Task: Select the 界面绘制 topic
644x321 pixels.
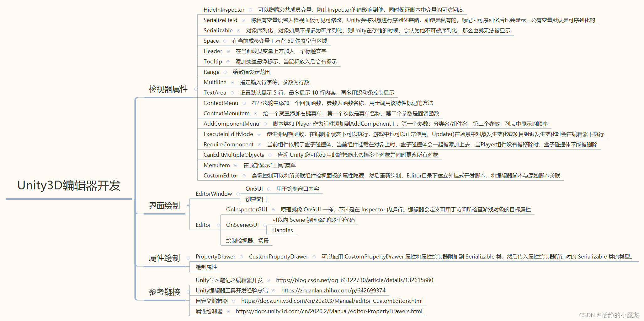Action: click(164, 206)
